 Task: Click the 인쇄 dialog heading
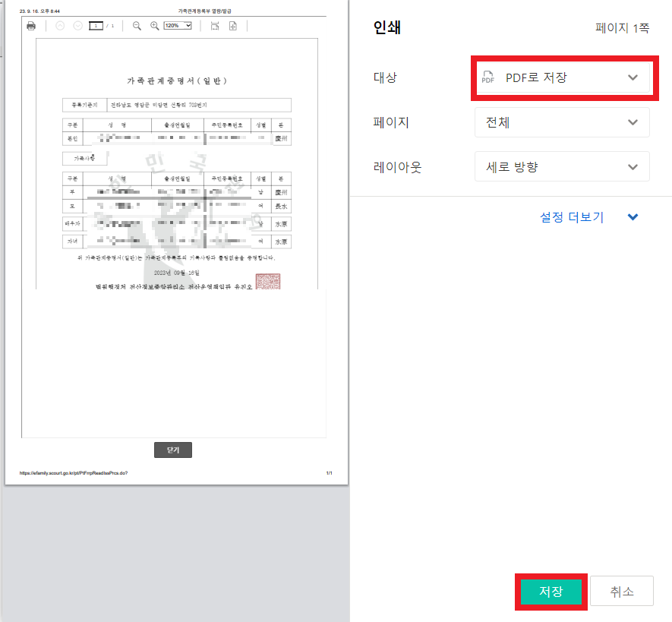coord(387,27)
